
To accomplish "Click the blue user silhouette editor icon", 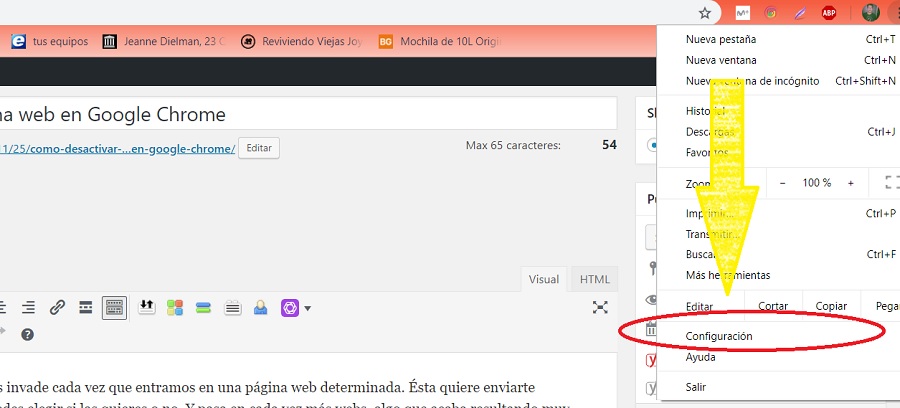I will pos(261,308).
